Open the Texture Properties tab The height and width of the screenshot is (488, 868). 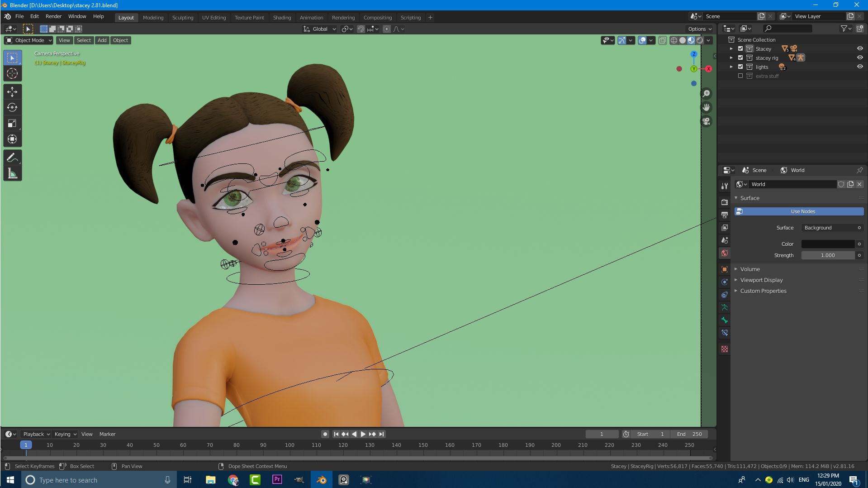pyautogui.click(x=724, y=349)
